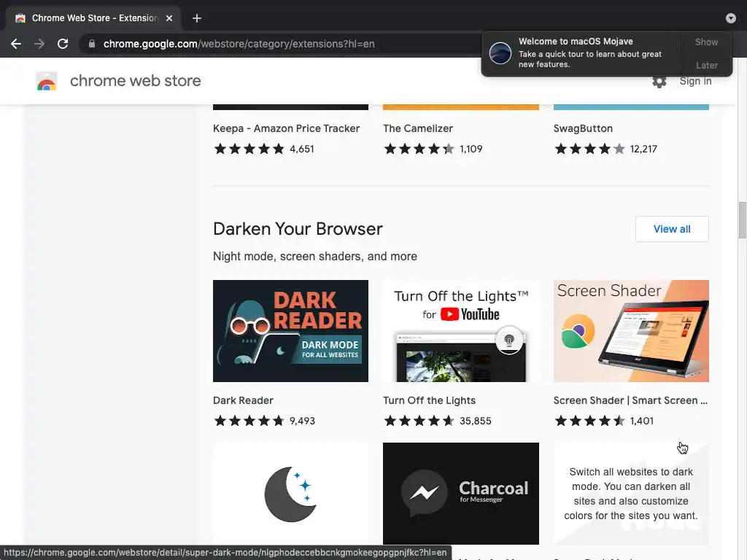Open the profile dropdown at top right
Viewport: 747px width, 560px height.
pyautogui.click(x=731, y=18)
